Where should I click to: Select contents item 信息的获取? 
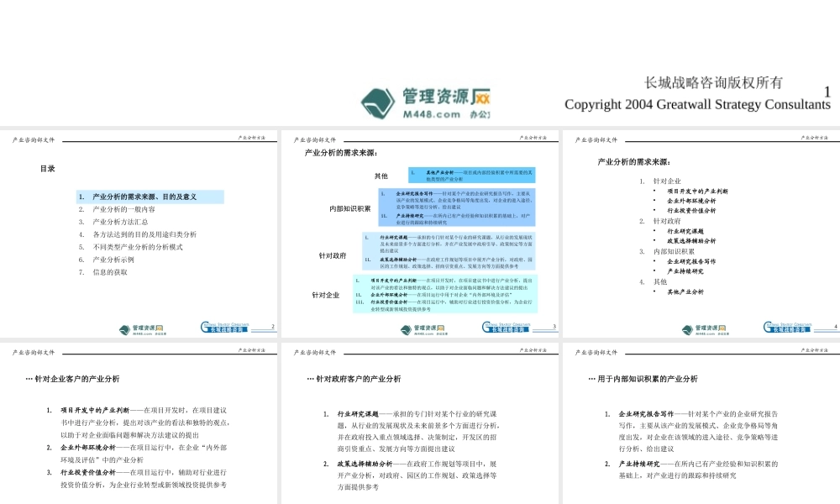click(x=110, y=272)
